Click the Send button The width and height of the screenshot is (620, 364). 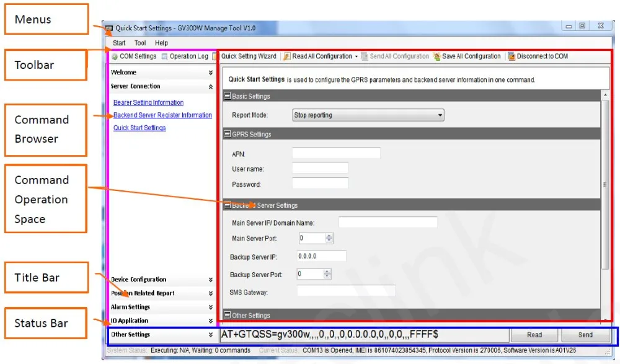585,335
